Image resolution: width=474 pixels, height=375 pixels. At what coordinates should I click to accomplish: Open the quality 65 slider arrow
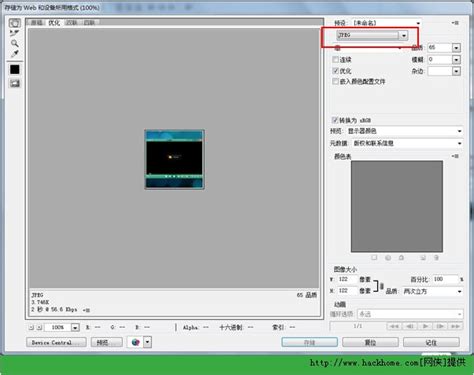tap(456, 48)
